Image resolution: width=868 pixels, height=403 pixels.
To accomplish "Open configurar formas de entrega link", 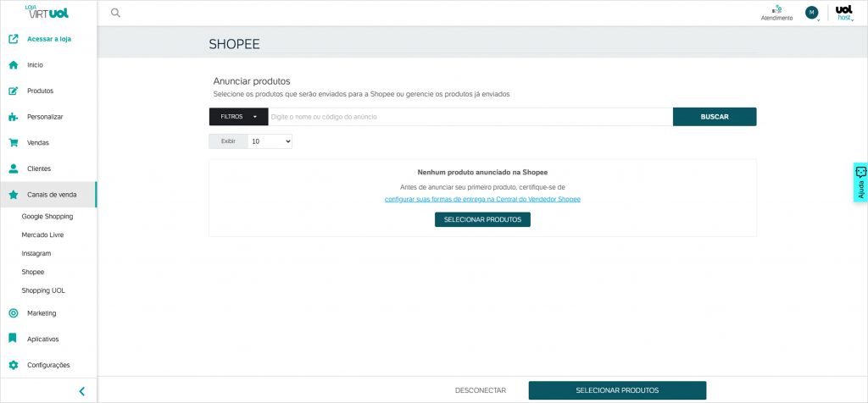I will coord(482,199).
